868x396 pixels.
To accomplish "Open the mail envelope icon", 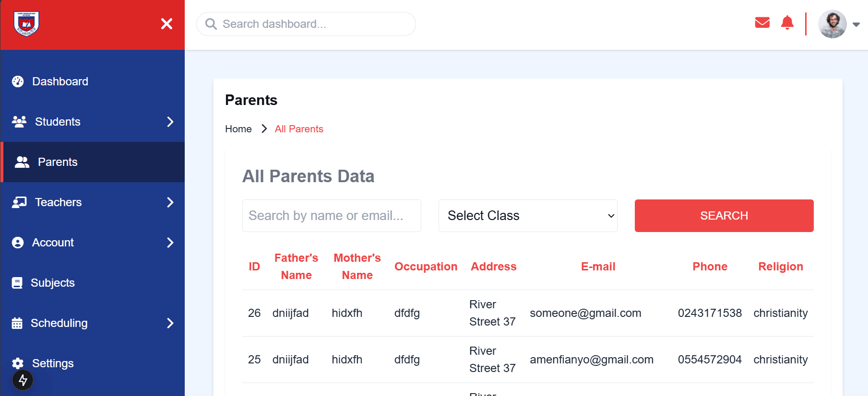I will pyautogui.click(x=762, y=23).
